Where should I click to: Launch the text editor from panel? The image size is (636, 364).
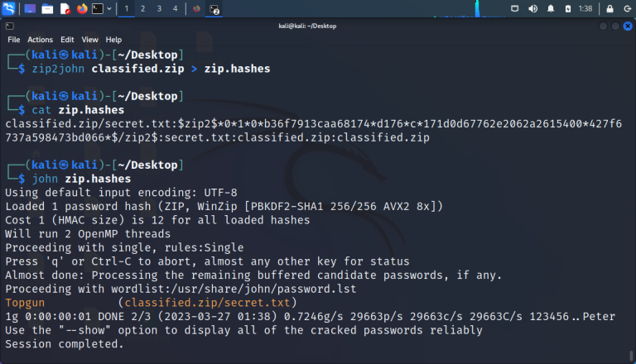point(65,8)
